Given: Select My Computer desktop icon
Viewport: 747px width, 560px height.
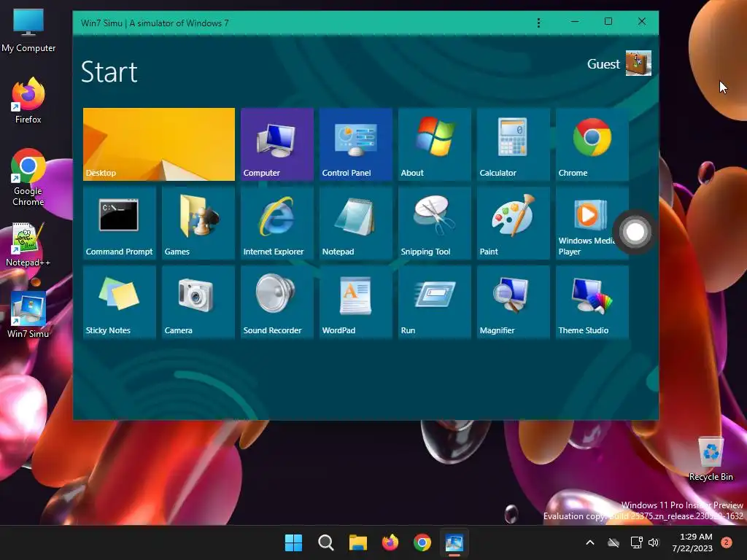Looking at the screenshot, I should pyautogui.click(x=28, y=30).
